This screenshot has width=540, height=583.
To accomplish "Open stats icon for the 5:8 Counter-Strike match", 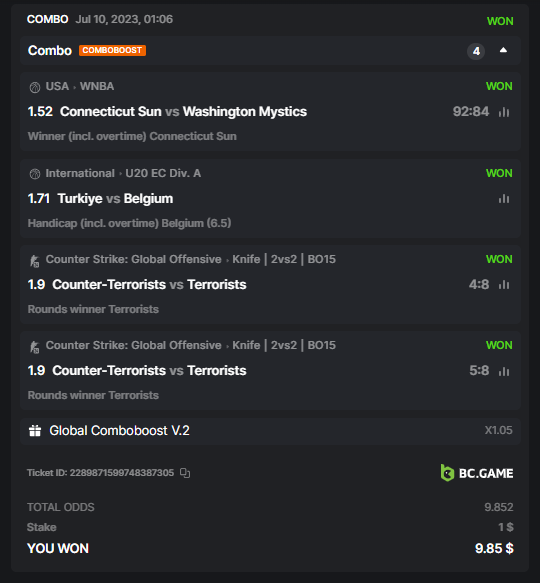I will (504, 371).
